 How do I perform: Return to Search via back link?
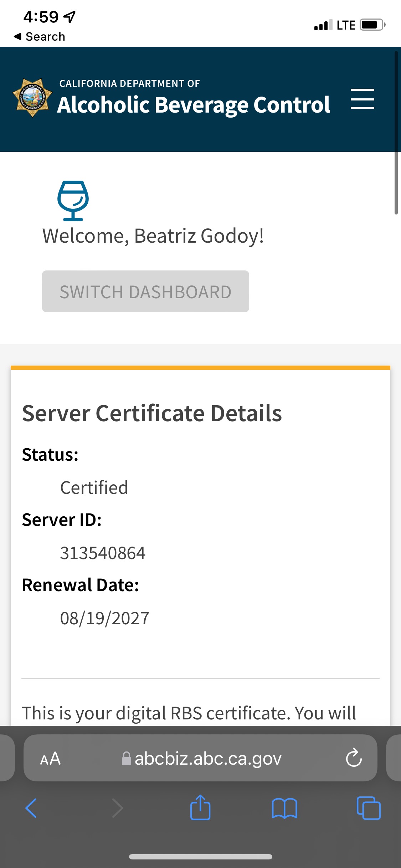[40, 36]
